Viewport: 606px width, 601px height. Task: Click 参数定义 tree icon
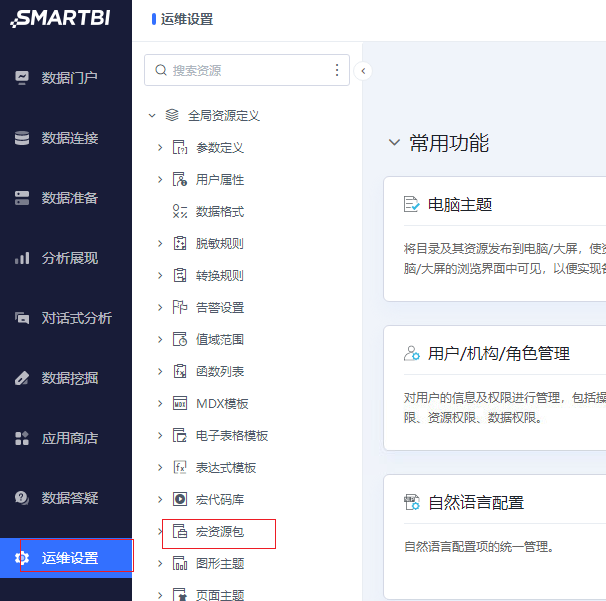(x=180, y=147)
